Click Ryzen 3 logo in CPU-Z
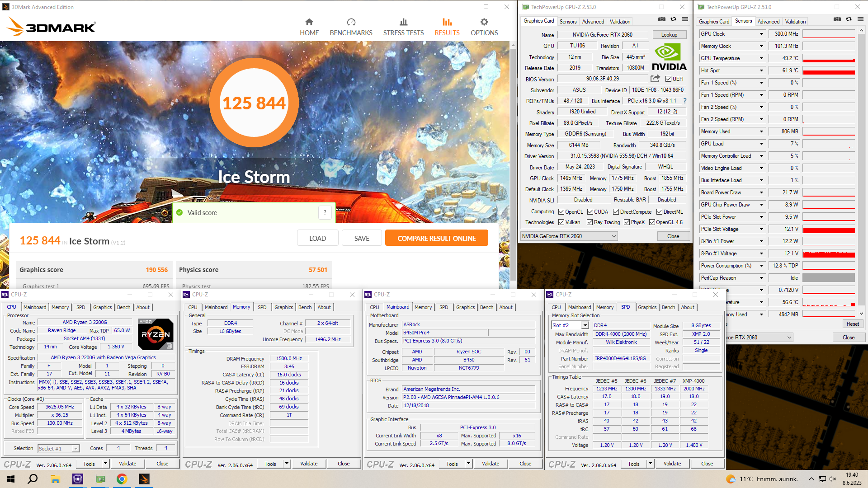This screenshot has height=488, width=868. coord(155,334)
